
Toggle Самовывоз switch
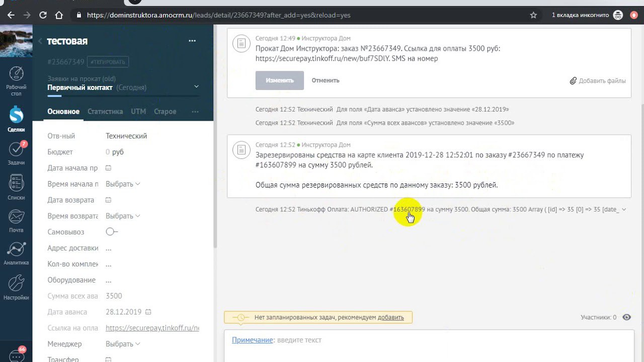click(112, 232)
